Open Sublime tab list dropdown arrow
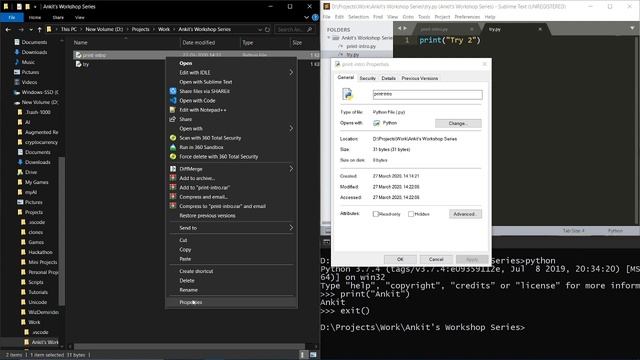 632,29
